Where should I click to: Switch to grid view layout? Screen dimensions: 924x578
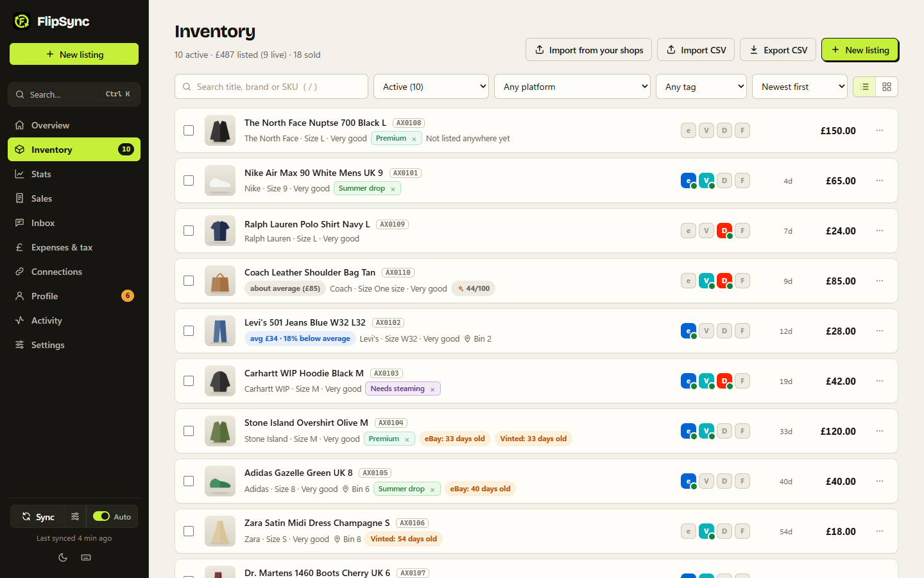[887, 87]
